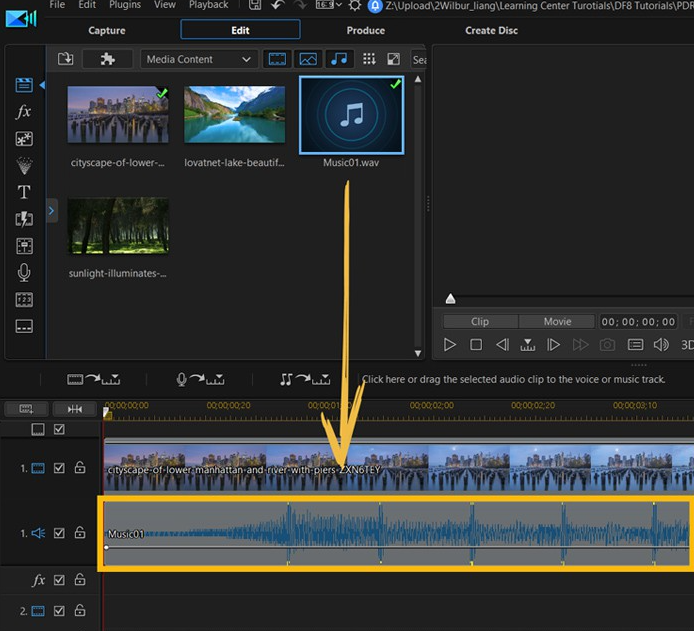
Task: Select the cityscape-of-lower thumbnail
Action: click(118, 115)
